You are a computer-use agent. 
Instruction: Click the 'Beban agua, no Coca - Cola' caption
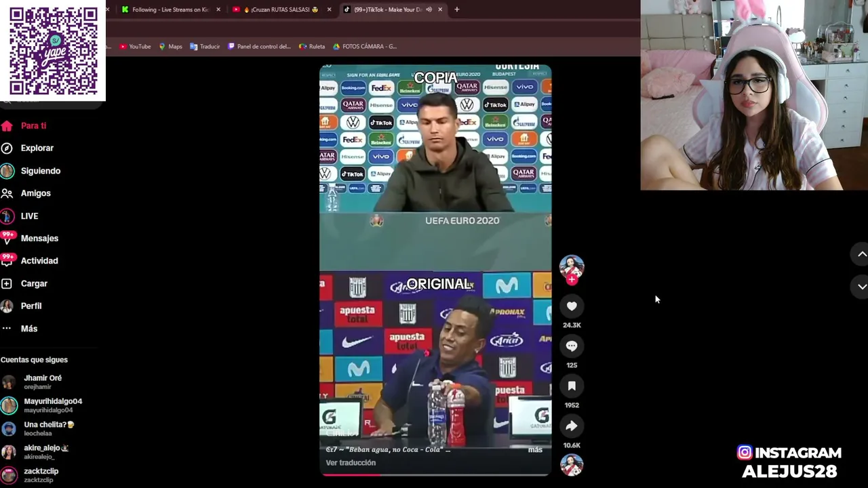pos(388,449)
